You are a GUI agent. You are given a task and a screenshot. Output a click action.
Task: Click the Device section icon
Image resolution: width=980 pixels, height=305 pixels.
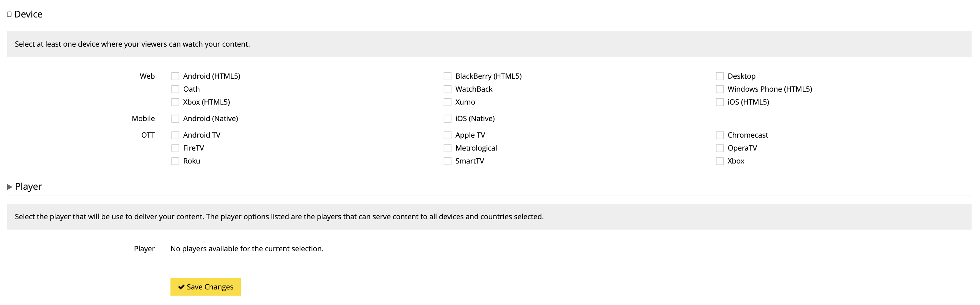(x=9, y=15)
